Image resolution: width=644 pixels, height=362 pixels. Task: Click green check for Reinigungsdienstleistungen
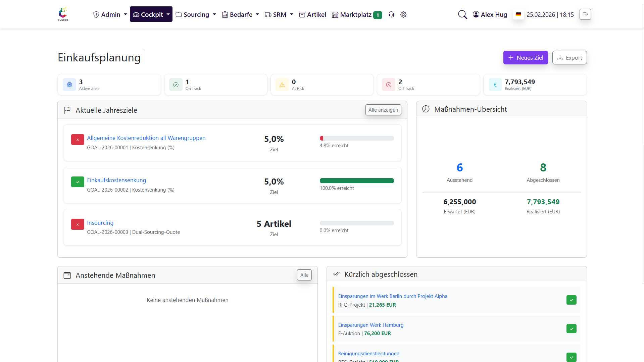(572, 357)
